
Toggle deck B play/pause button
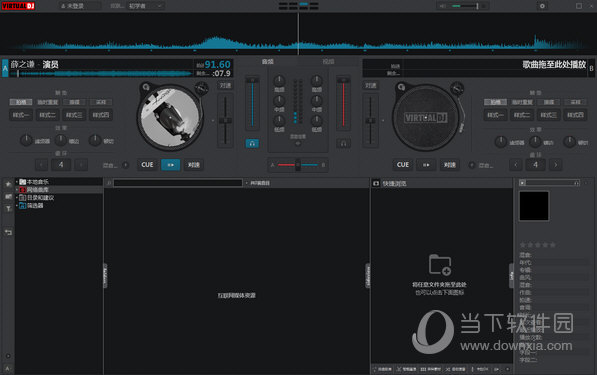426,165
